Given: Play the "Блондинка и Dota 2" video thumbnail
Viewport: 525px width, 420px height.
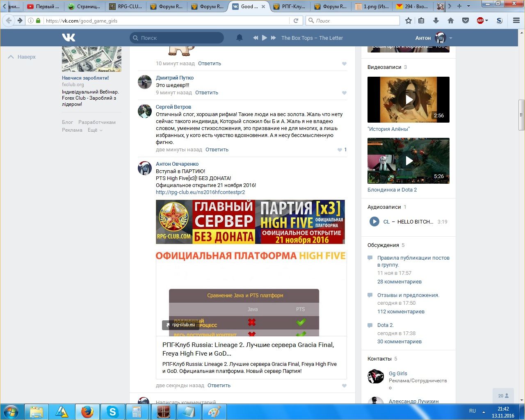Looking at the screenshot, I should click(x=409, y=161).
